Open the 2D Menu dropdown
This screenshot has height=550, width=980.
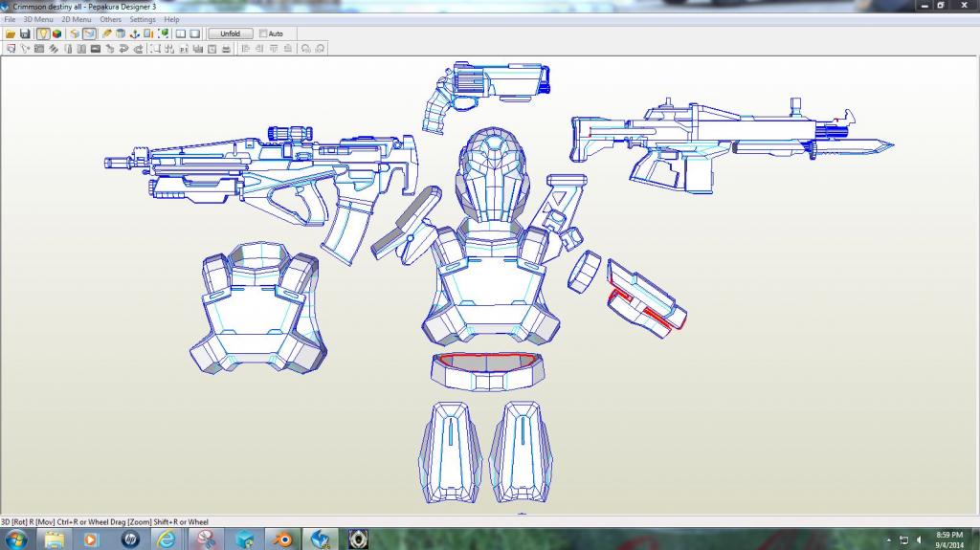77,19
